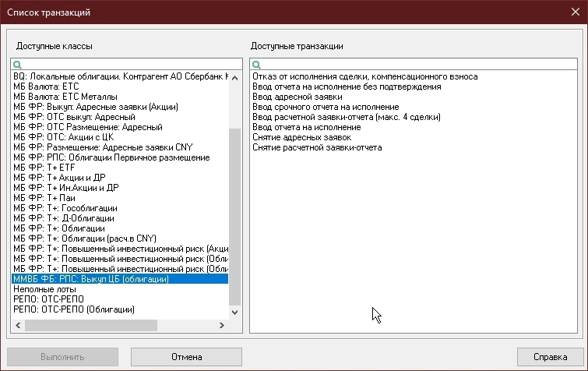This screenshot has height=371, width=588.
Task: Select МБ ФР: РПС: Облигации Первичное размещение
Action: (x=120, y=157)
